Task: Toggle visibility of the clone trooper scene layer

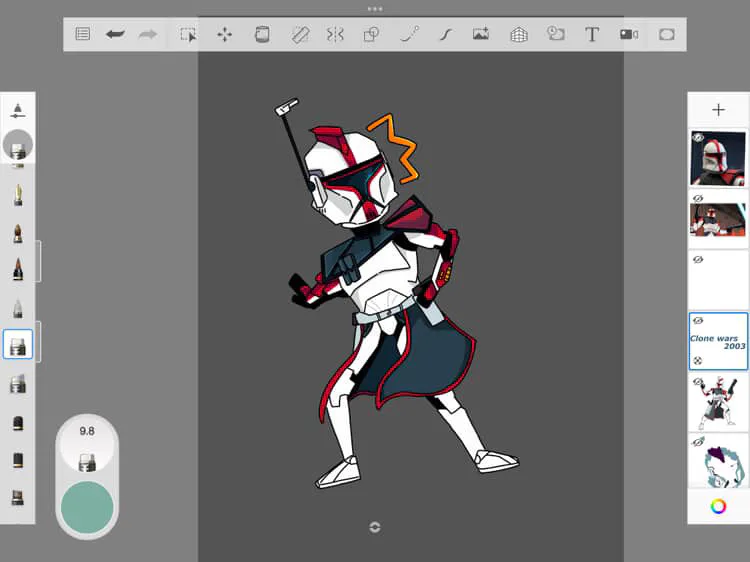Action: coord(698,198)
